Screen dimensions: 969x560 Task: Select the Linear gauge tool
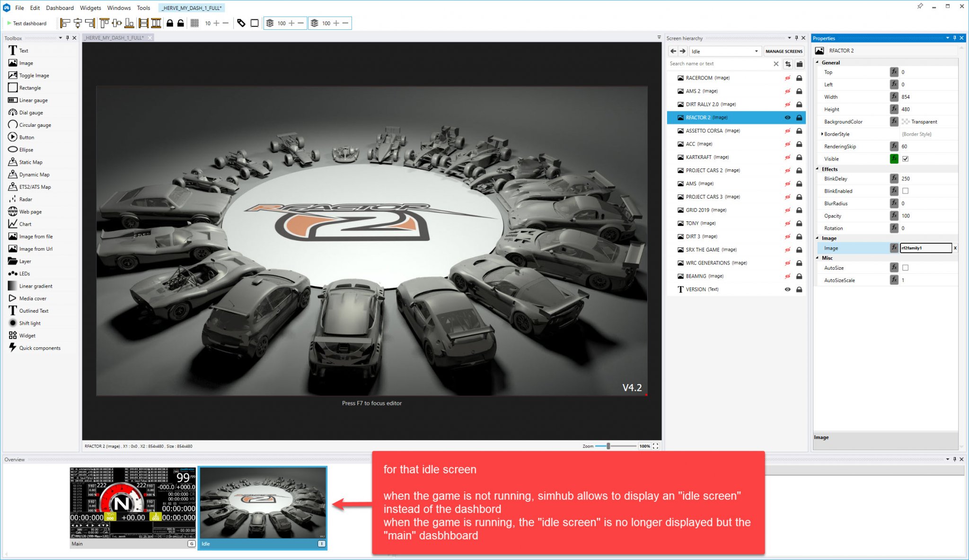pyautogui.click(x=27, y=100)
